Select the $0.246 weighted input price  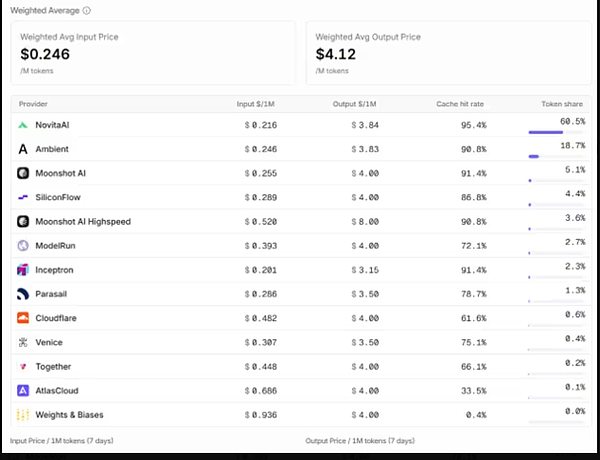click(x=45, y=54)
